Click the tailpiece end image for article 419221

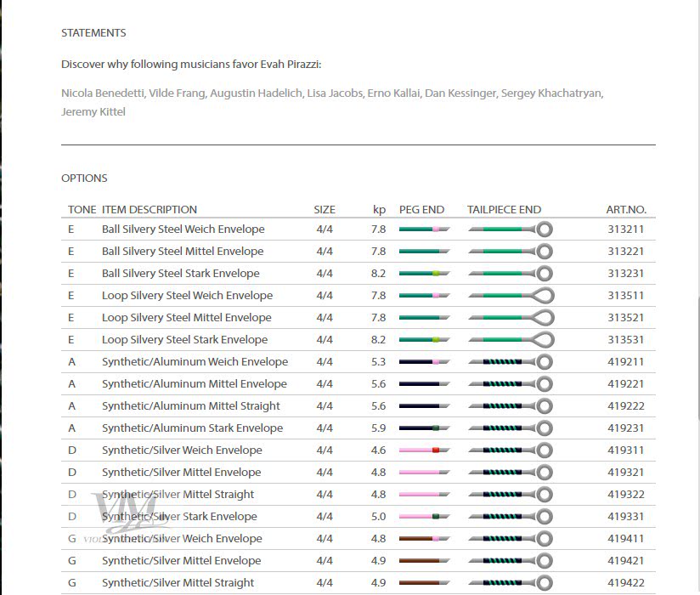(511, 383)
